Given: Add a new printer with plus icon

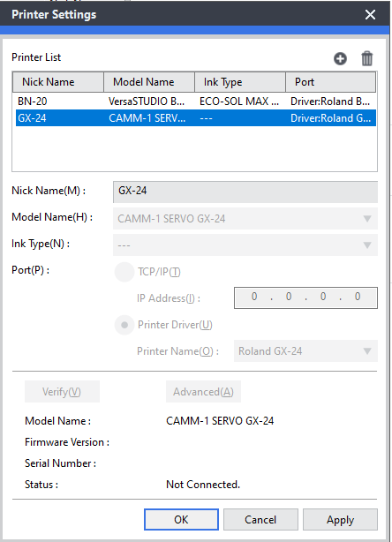Looking at the screenshot, I should click(340, 58).
